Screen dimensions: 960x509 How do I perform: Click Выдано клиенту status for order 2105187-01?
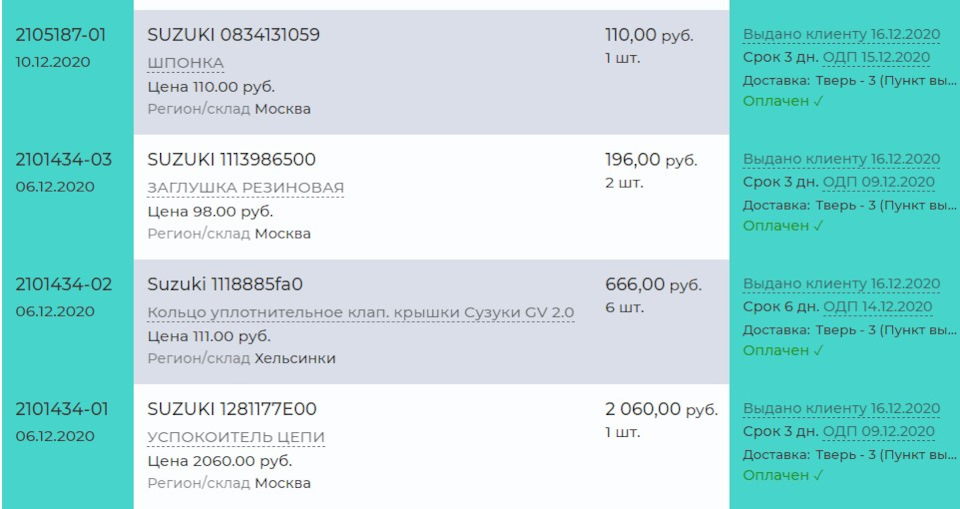841,34
